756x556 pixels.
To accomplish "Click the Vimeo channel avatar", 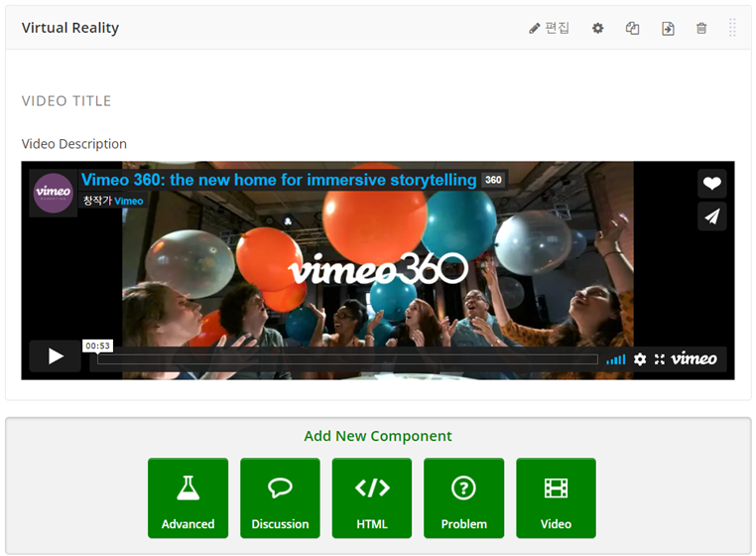I will point(53,193).
